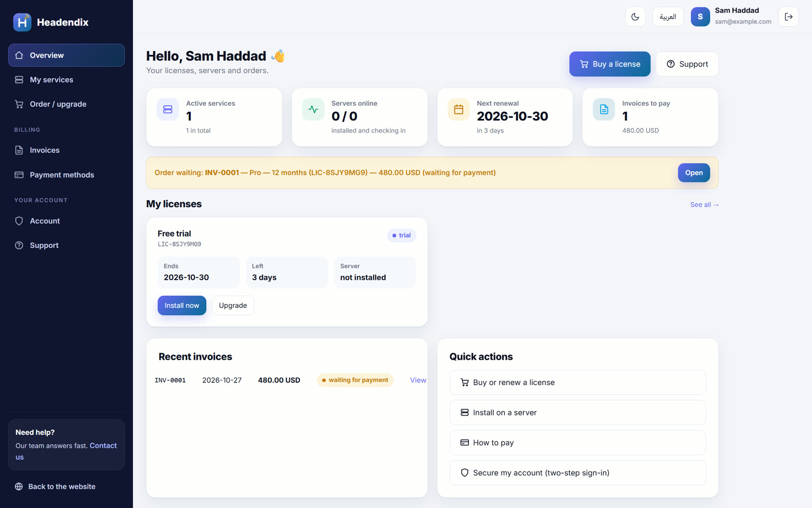Viewport: 812px width, 508px height.
Task: Open Overview in the sidebar
Action: pyautogui.click(x=66, y=55)
